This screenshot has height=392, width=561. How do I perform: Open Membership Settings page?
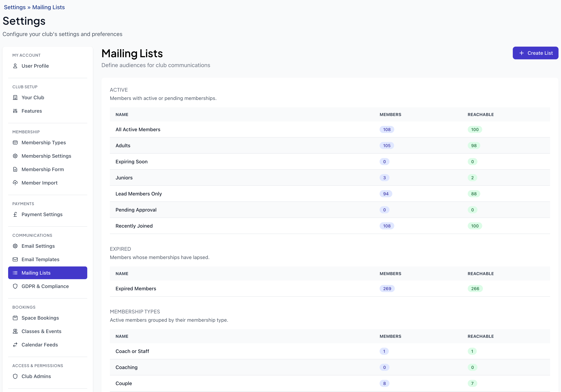48,156
